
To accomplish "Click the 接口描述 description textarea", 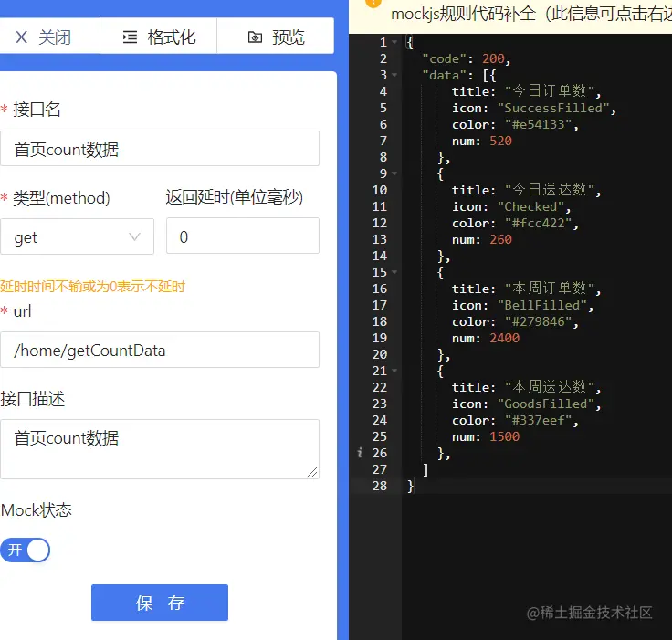I will 160,449.
